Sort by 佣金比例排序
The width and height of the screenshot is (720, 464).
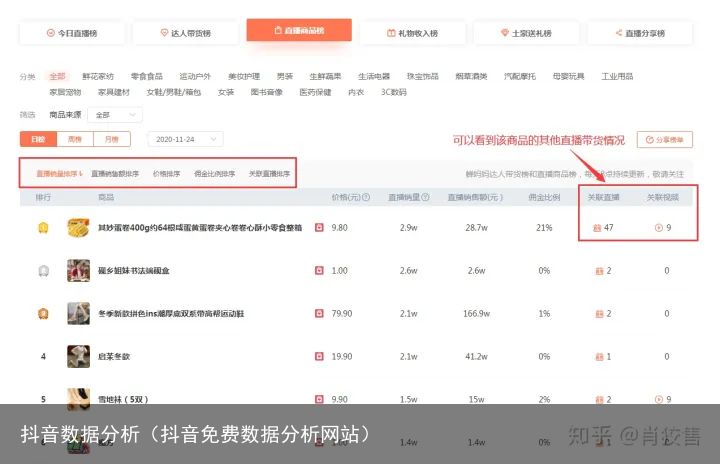[x=214, y=174]
